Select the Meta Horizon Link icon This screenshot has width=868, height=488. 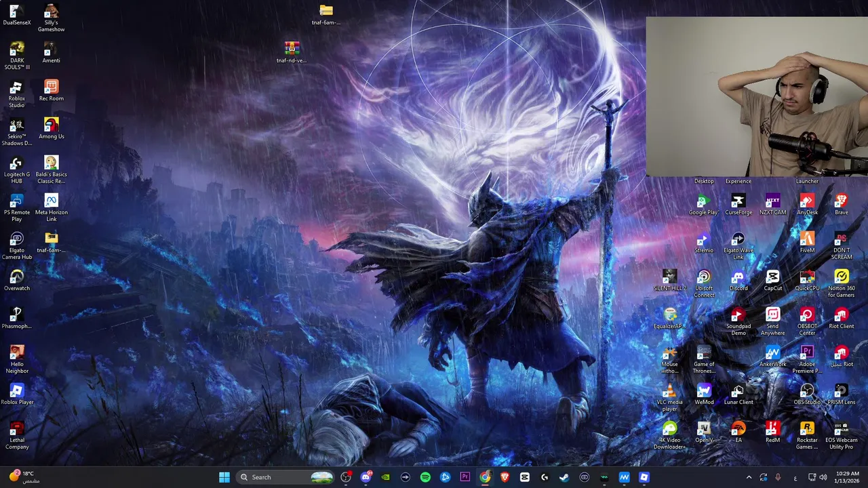pyautogui.click(x=51, y=208)
